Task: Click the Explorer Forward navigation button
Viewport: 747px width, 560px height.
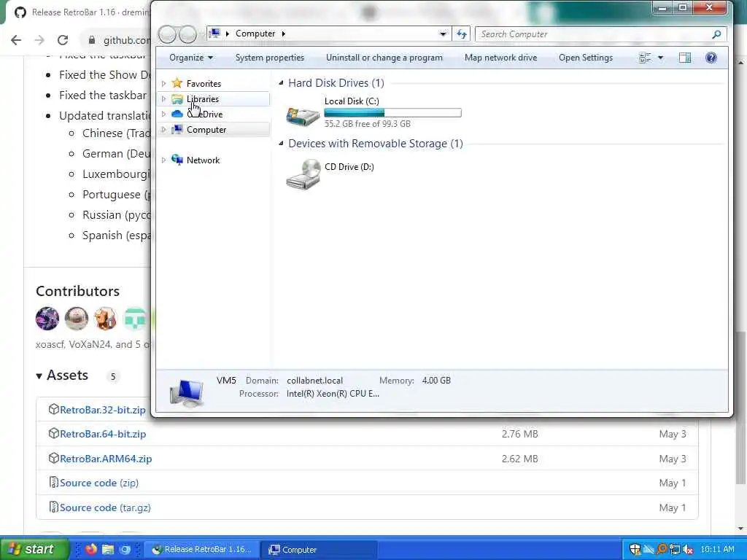Action: pyautogui.click(x=187, y=34)
